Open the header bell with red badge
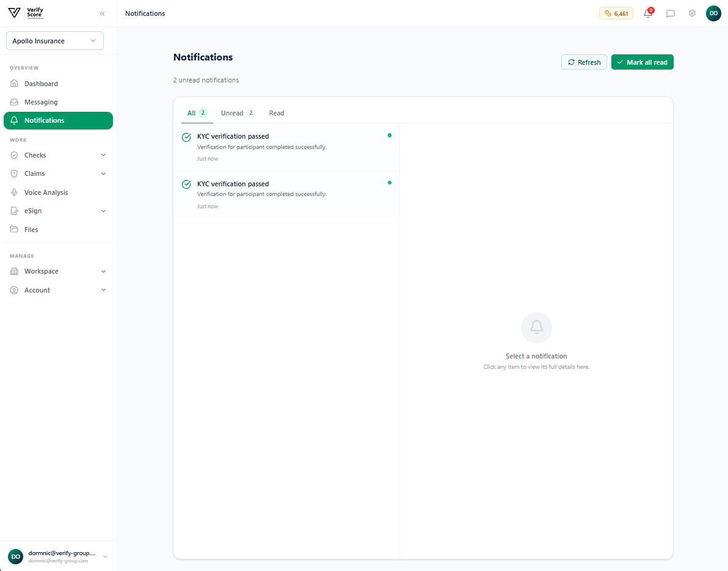 648,13
